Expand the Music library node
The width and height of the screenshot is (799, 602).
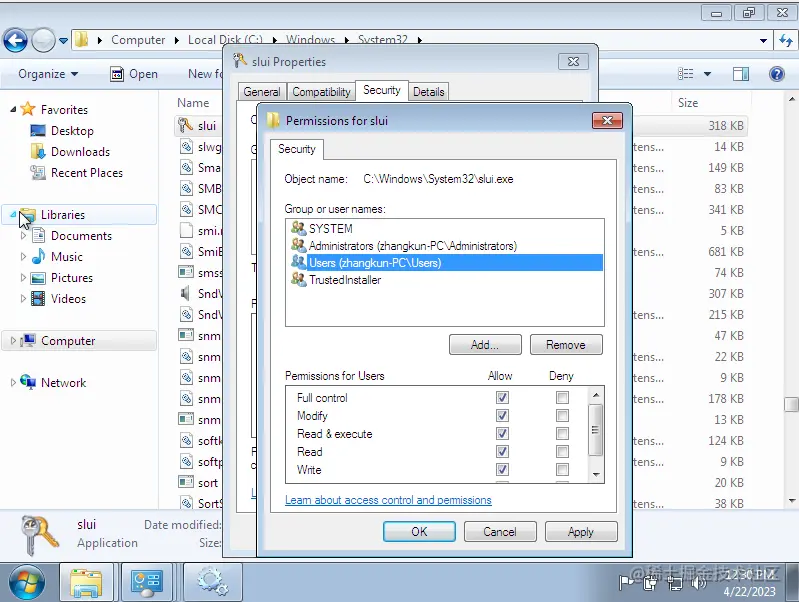(x=23, y=256)
